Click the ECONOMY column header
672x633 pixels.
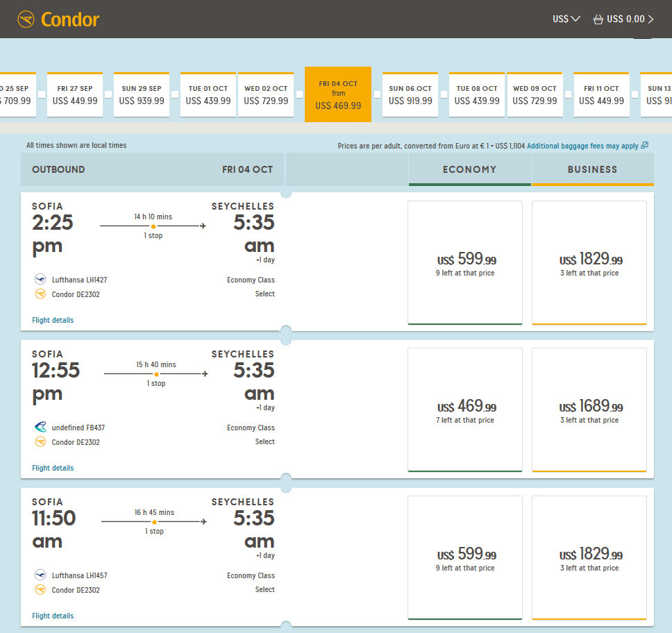pyautogui.click(x=470, y=169)
